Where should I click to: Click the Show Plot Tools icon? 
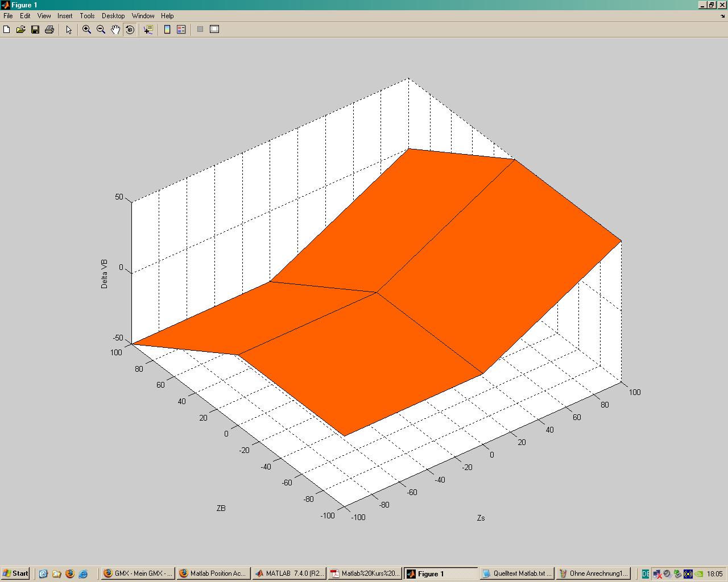point(214,30)
